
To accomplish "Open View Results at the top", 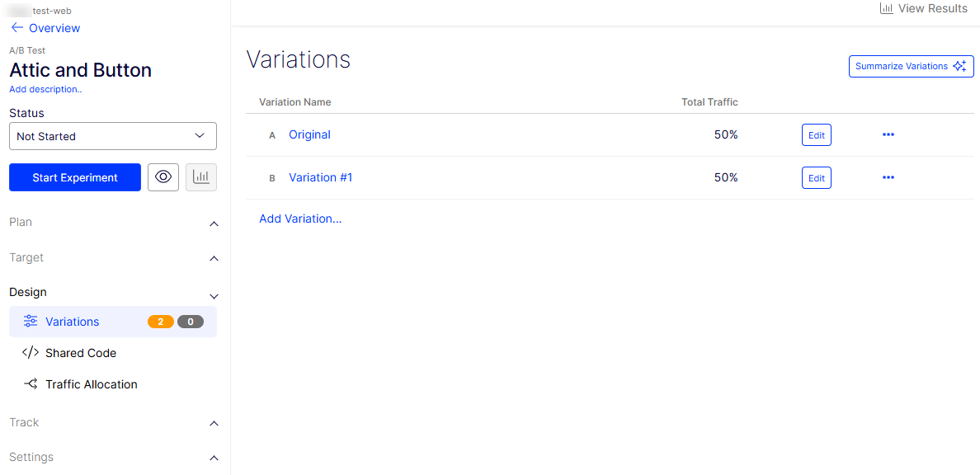I will [923, 8].
